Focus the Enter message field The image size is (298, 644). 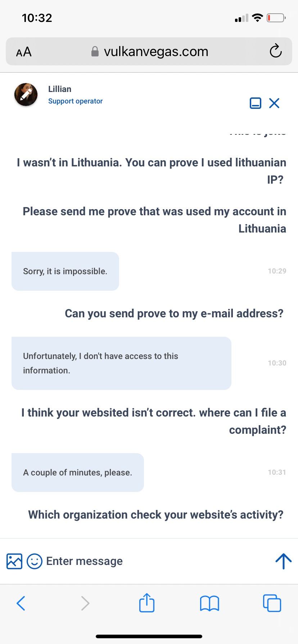click(x=144, y=561)
